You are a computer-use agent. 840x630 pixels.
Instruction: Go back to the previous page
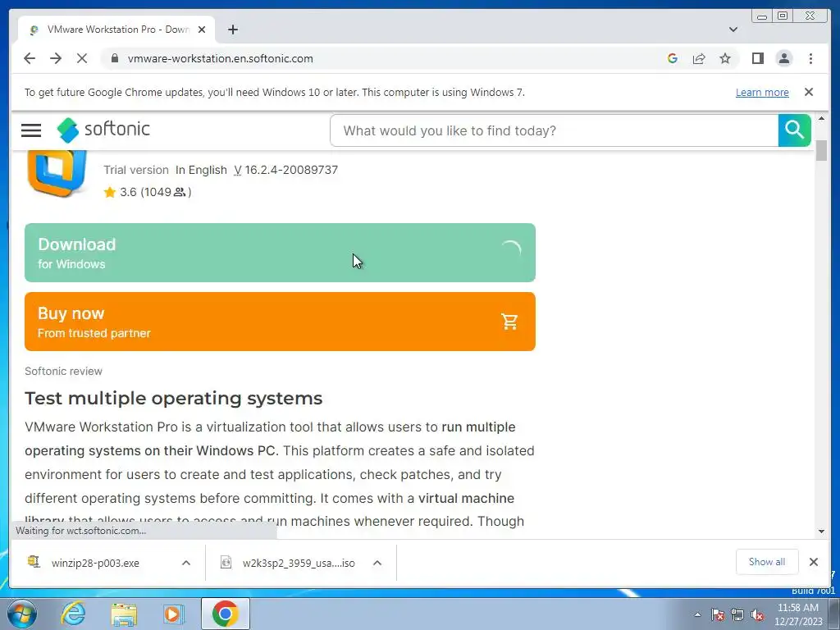click(30, 58)
